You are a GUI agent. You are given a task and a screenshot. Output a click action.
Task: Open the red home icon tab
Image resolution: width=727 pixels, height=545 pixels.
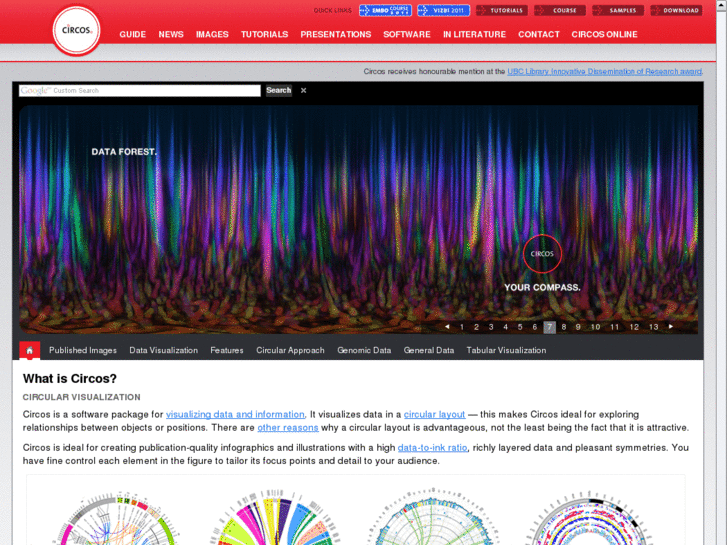click(30, 350)
